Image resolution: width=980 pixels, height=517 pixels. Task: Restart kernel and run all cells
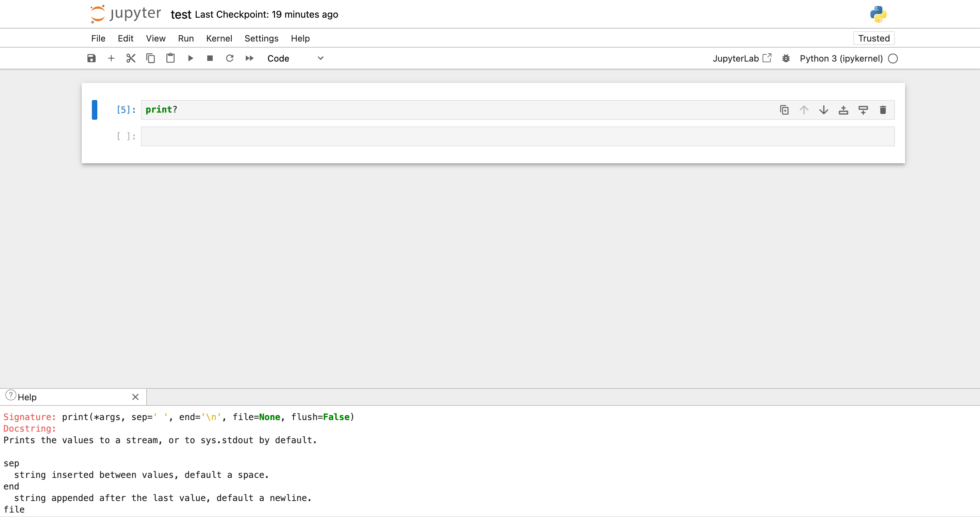(x=249, y=58)
